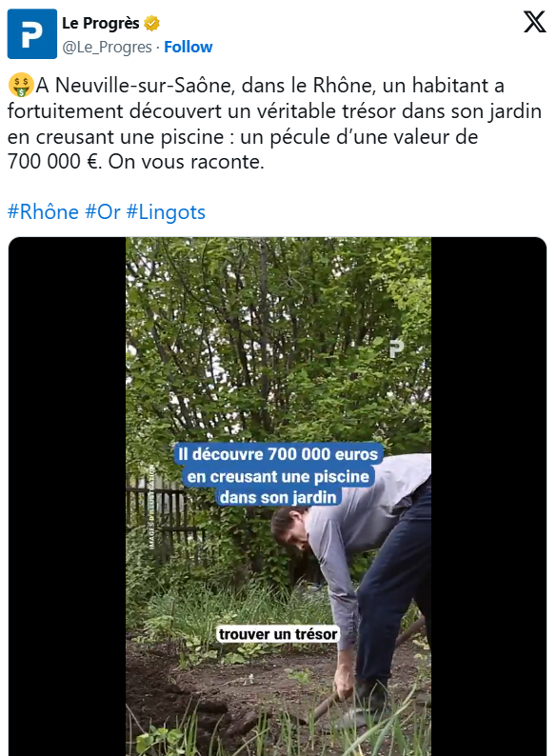This screenshot has height=756, width=557.
Task: Open the Le Progrès blue P avatar
Action: tap(31, 33)
